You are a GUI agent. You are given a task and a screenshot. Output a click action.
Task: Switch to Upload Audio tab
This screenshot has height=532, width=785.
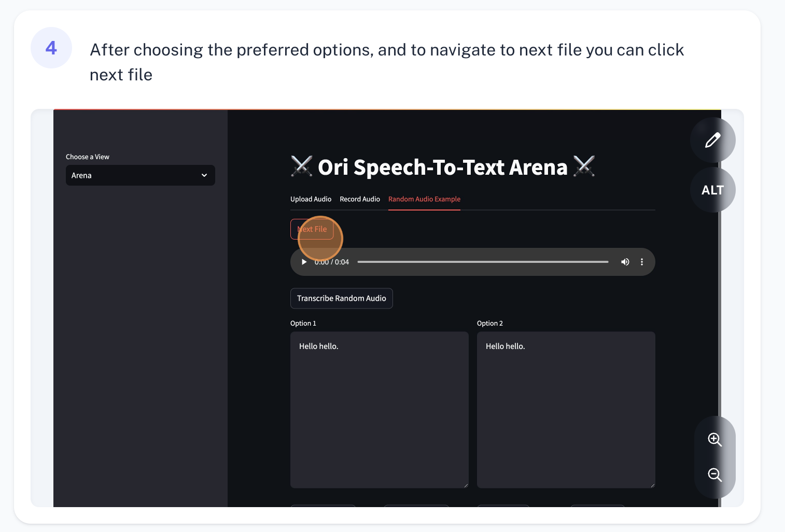pyautogui.click(x=311, y=199)
